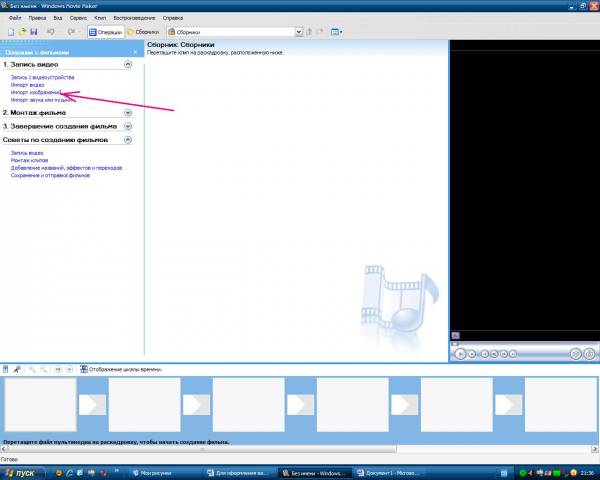Show the Сборники collections pane button
Screen dimensions: 600x480
point(143,32)
